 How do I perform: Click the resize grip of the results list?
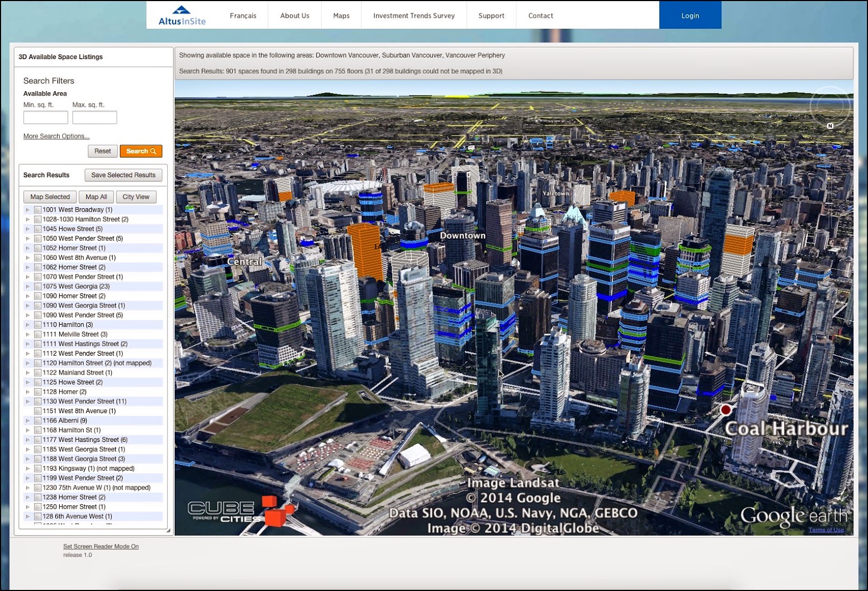pos(168,530)
